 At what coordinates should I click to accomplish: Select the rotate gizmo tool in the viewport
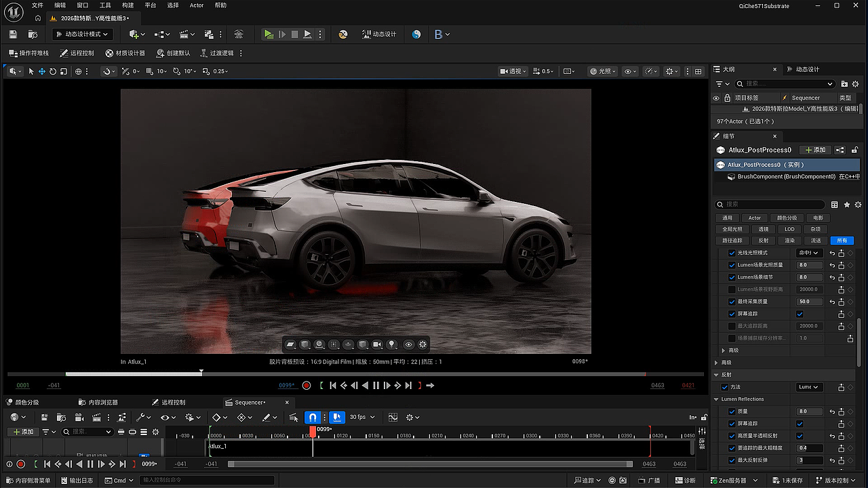(53, 71)
